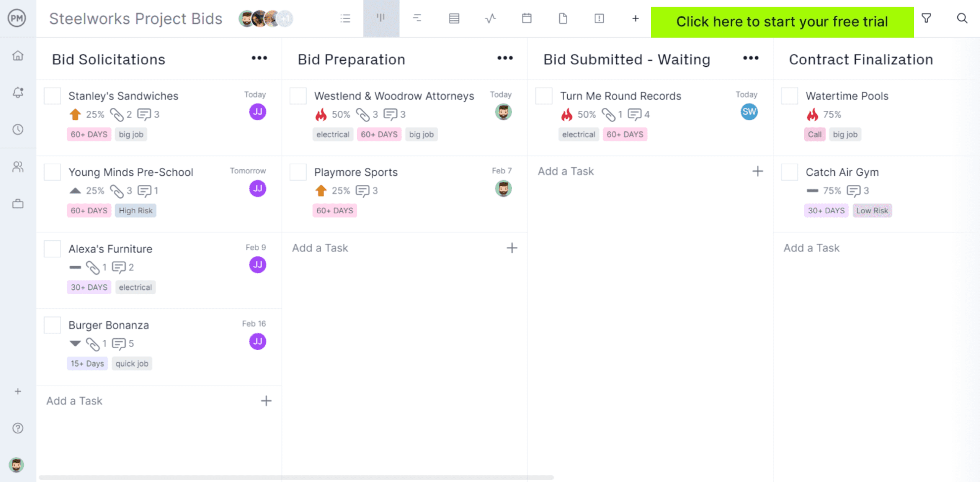This screenshot has height=482, width=980.
Task: Click Start your free trial button
Action: coord(782,21)
